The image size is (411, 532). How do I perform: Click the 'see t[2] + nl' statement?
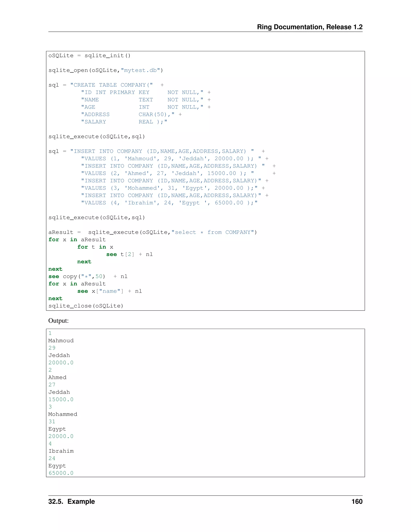[x=129, y=254]
